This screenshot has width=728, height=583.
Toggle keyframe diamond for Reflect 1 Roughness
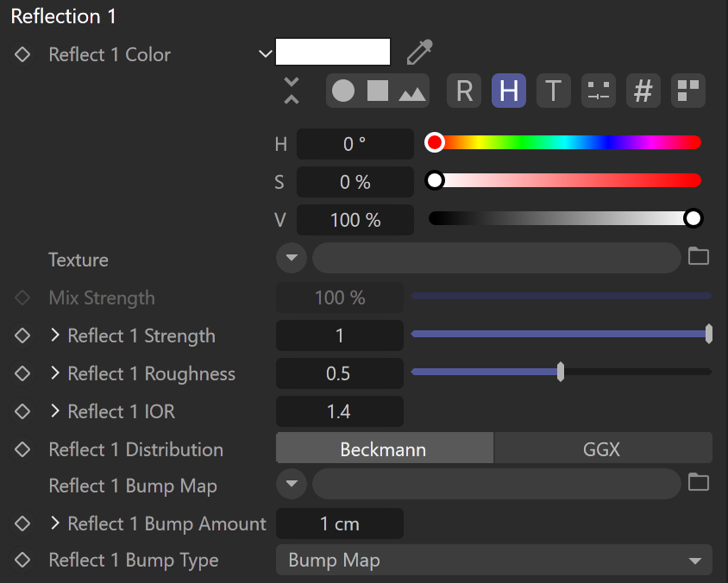tap(22, 373)
